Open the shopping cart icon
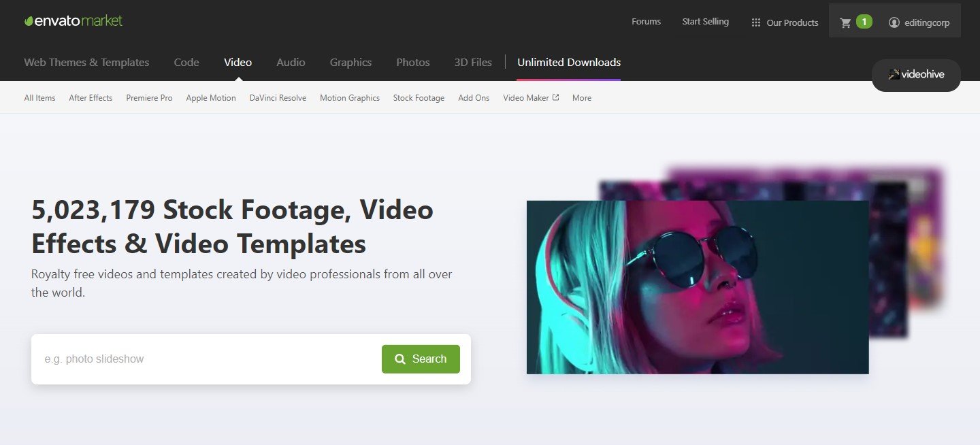This screenshot has height=445, width=980. click(x=846, y=22)
